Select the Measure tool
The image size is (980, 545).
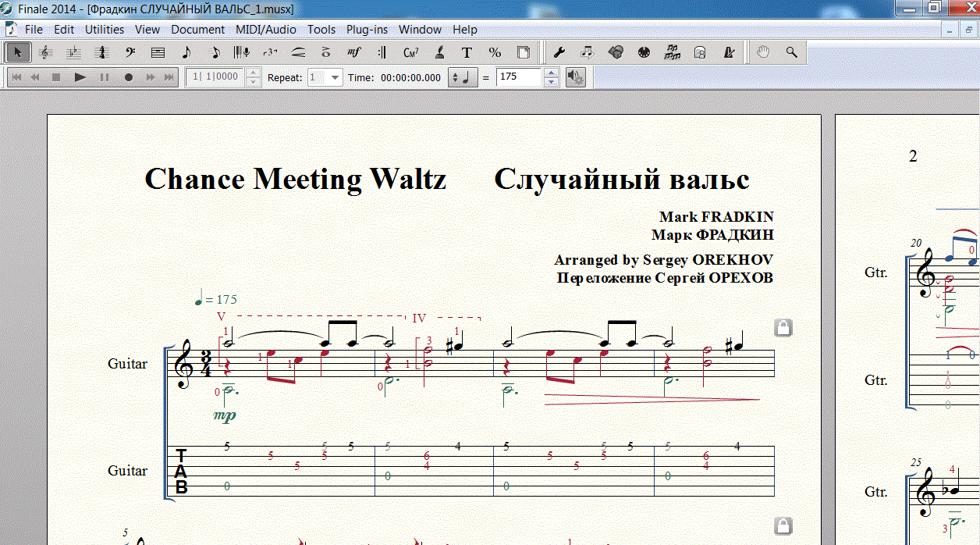(158, 52)
